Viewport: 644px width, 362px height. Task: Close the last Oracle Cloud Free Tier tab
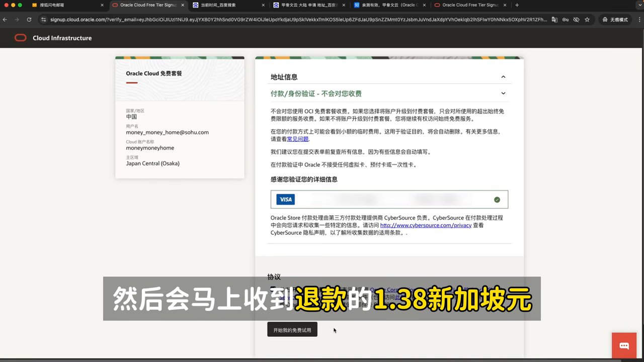tap(505, 5)
